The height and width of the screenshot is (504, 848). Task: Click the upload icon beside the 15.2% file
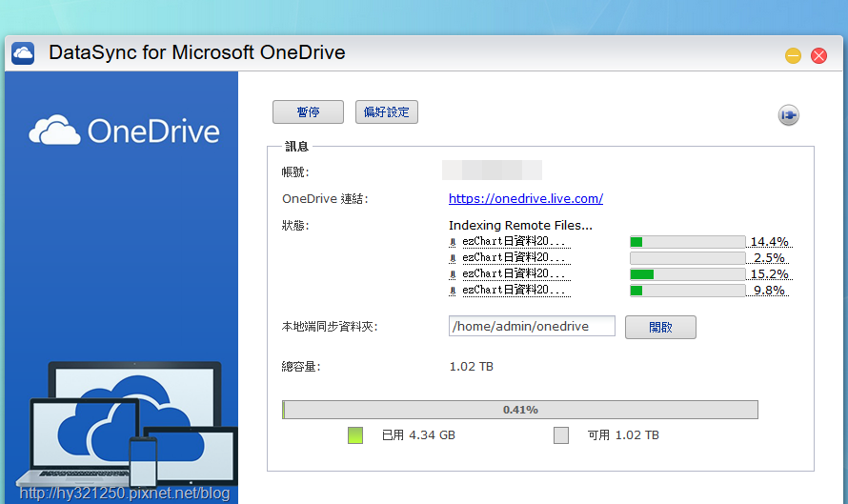[x=453, y=274]
